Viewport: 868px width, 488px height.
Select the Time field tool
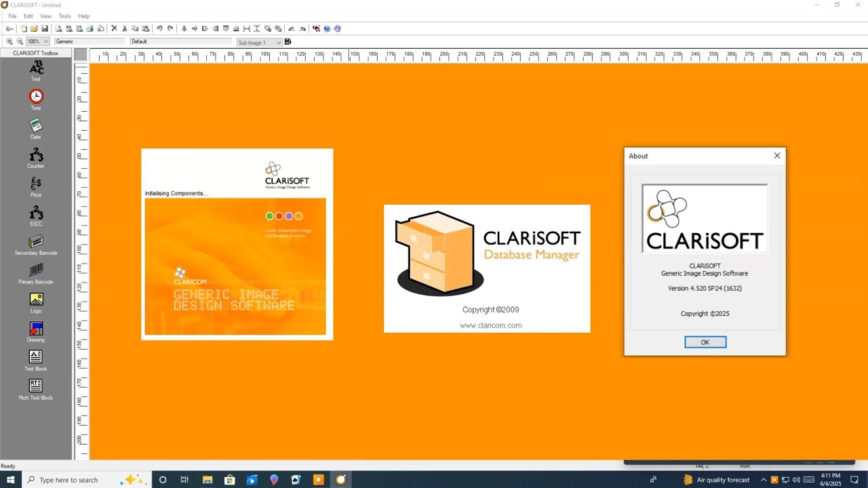click(x=36, y=100)
